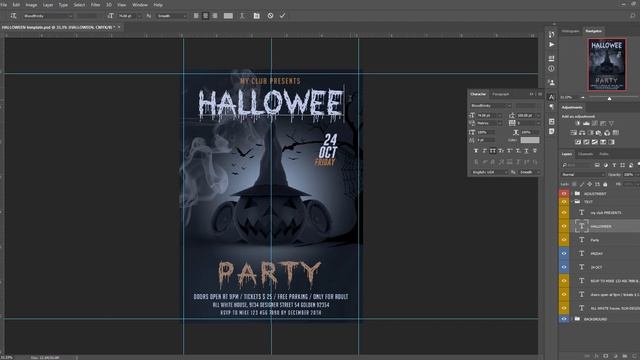Left align text in options bar
Screen dimensions: 640x360
point(196,16)
